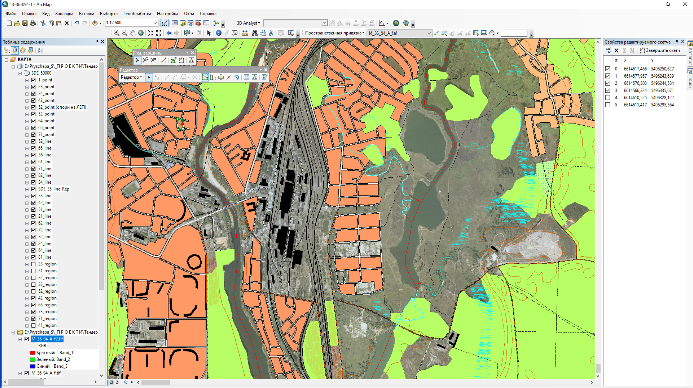Image resolution: width=693 pixels, height=388 pixels.
Task: Click the Undo arrow icon
Action: pos(77,23)
